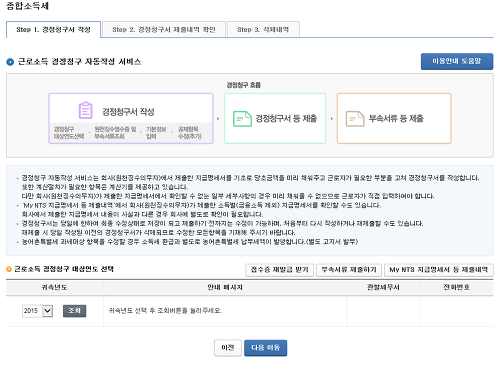Click the green document icon for 경정청구서 등 제출

(x=242, y=119)
